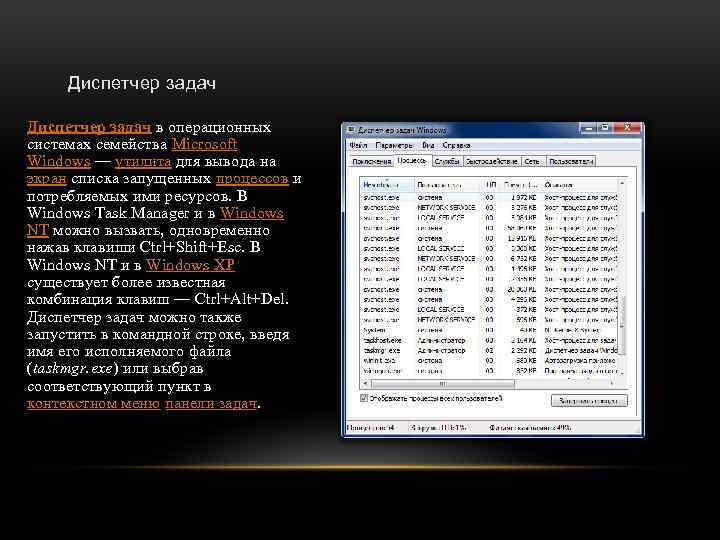Click the vertical scrollbar down arrow

[x=622, y=372]
